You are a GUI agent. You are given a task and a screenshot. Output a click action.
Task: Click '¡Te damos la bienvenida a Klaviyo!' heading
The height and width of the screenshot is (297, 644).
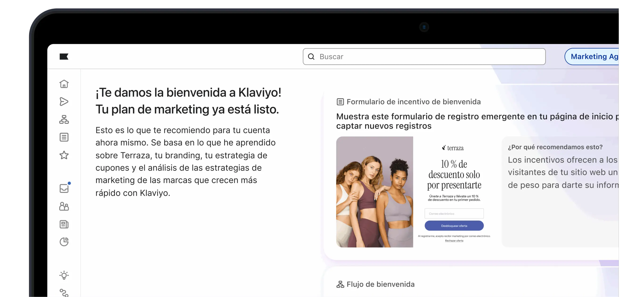[188, 92]
